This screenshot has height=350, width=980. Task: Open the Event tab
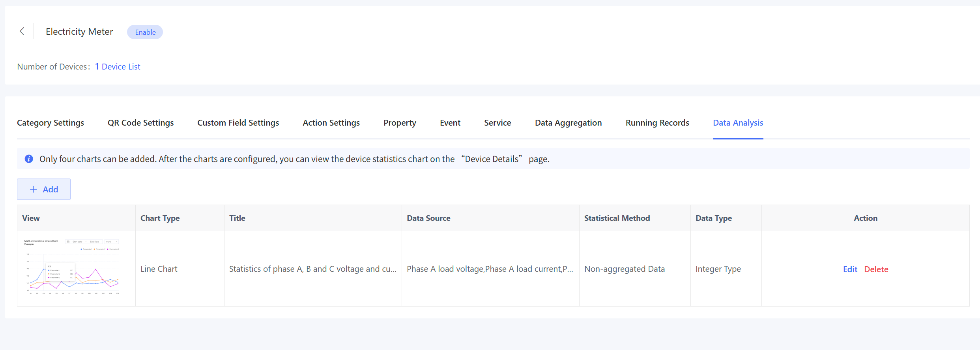(450, 123)
